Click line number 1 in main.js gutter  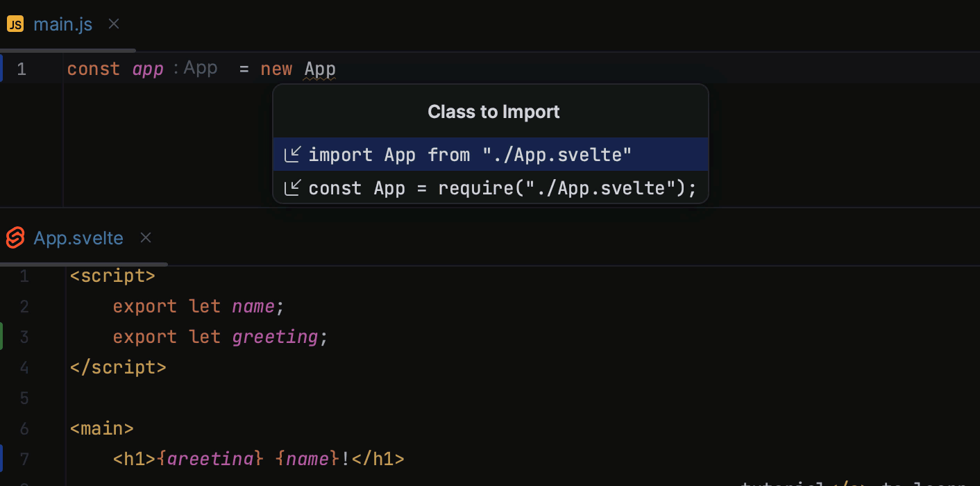[22, 68]
